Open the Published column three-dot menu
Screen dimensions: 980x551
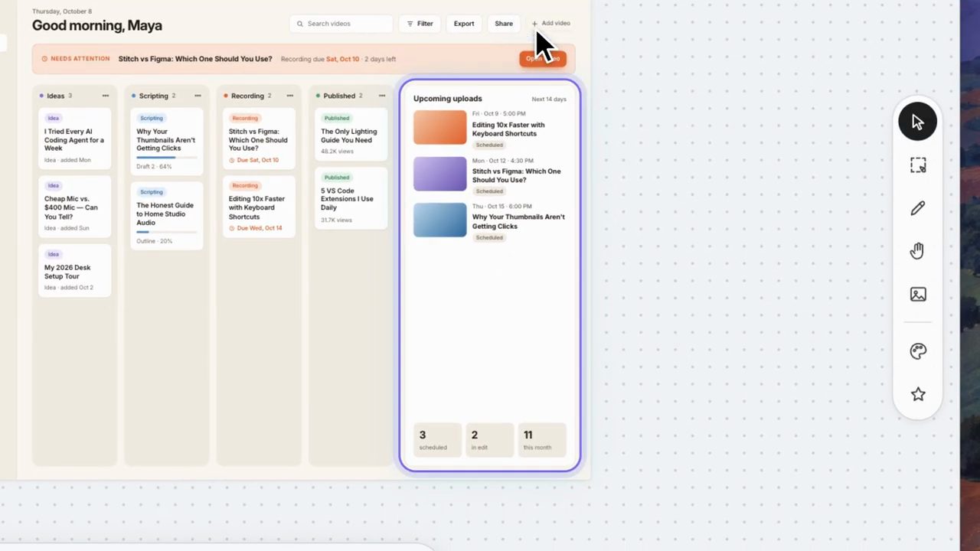tap(382, 96)
